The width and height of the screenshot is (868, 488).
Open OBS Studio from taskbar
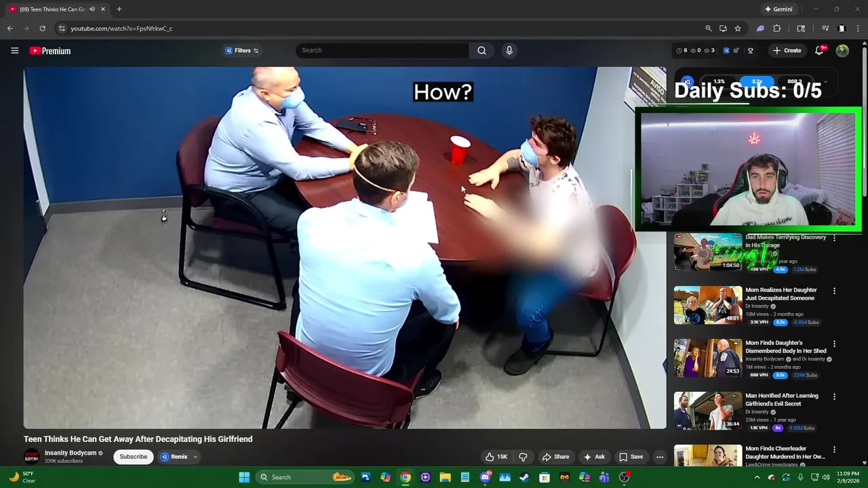624,477
